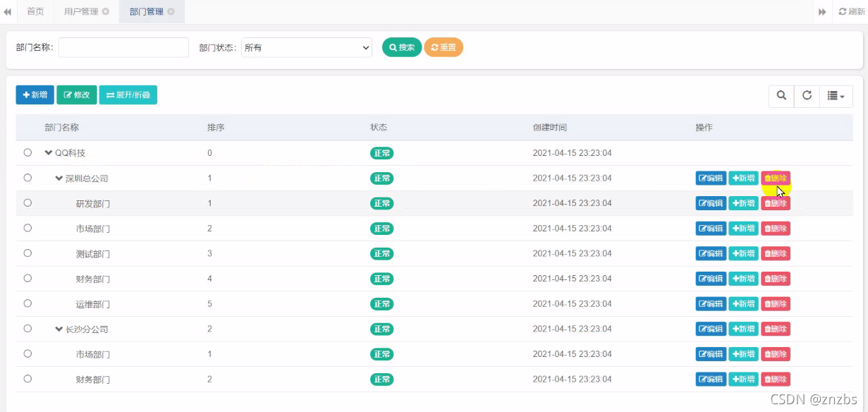Viewport: 868px width, 412px height.
Task: Click 删除 for 研发部门
Action: (x=776, y=203)
